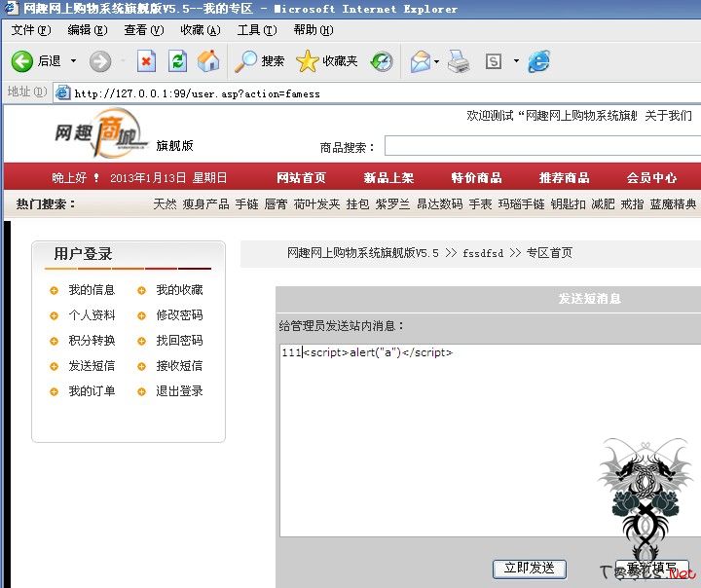
Task: Click hot search keyword 减肥
Action: pyautogui.click(x=604, y=204)
